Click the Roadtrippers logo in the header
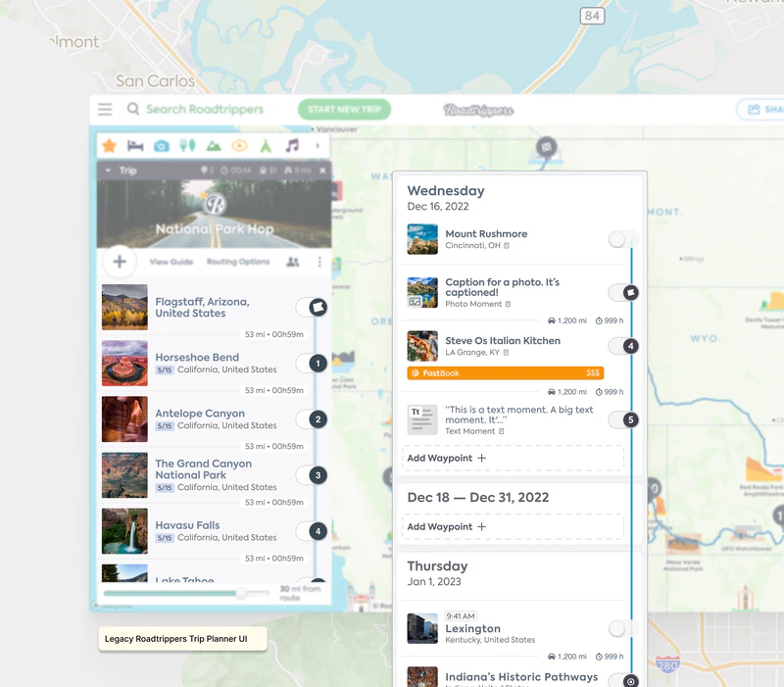 coord(478,110)
